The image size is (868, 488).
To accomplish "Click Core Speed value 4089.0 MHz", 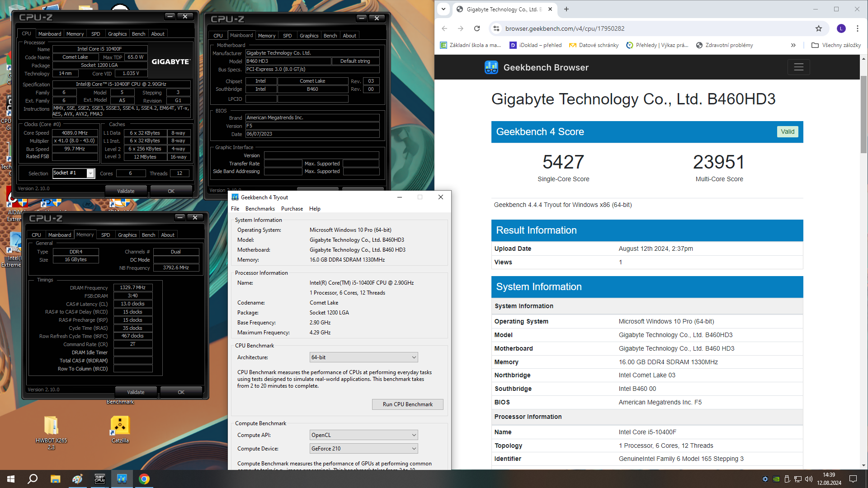I will pos(75,133).
